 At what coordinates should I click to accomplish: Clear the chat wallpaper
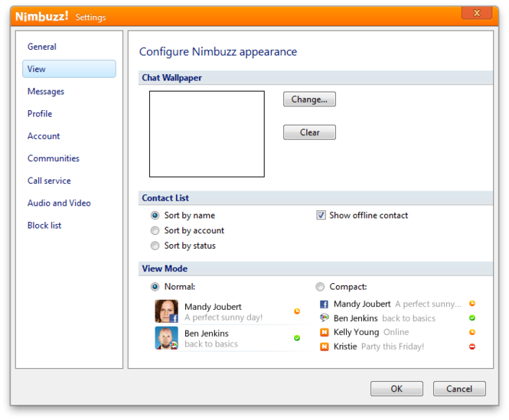pos(309,132)
